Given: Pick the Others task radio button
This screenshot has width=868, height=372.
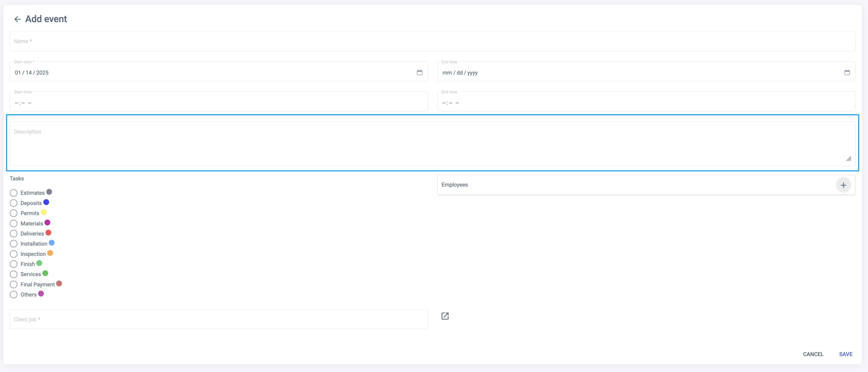Looking at the screenshot, I should click(13, 295).
